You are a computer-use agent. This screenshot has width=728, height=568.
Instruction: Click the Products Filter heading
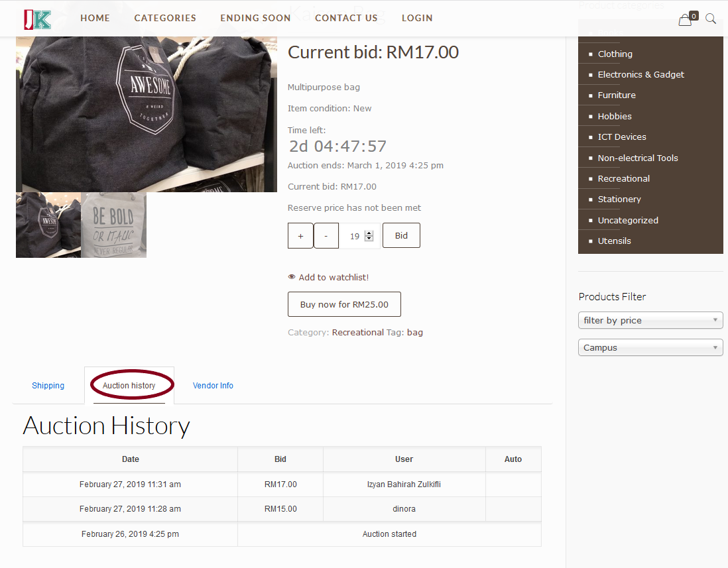click(x=612, y=296)
